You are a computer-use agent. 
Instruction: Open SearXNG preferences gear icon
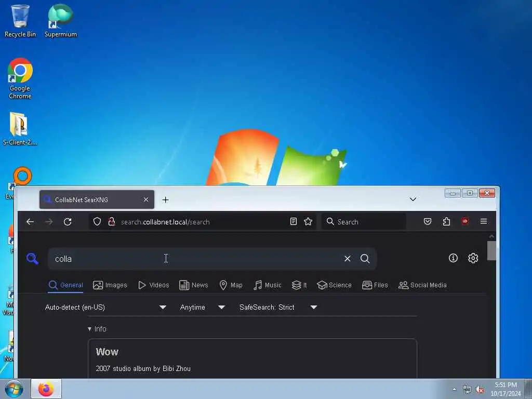(x=473, y=258)
